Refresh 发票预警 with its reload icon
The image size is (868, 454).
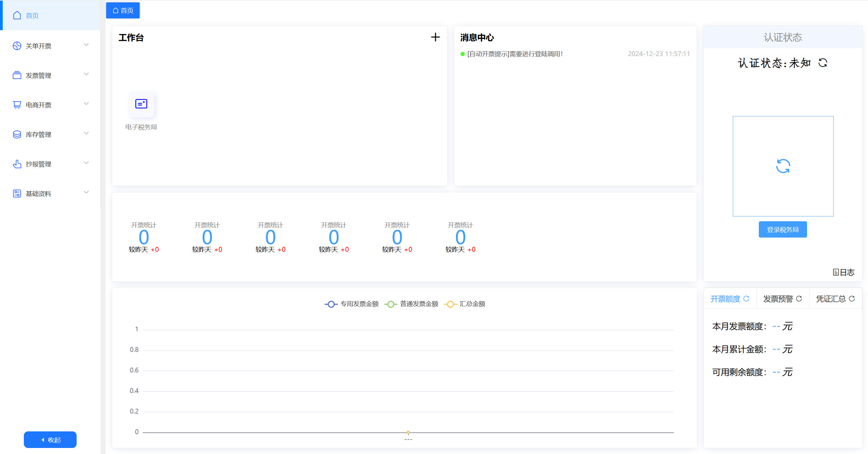point(799,299)
